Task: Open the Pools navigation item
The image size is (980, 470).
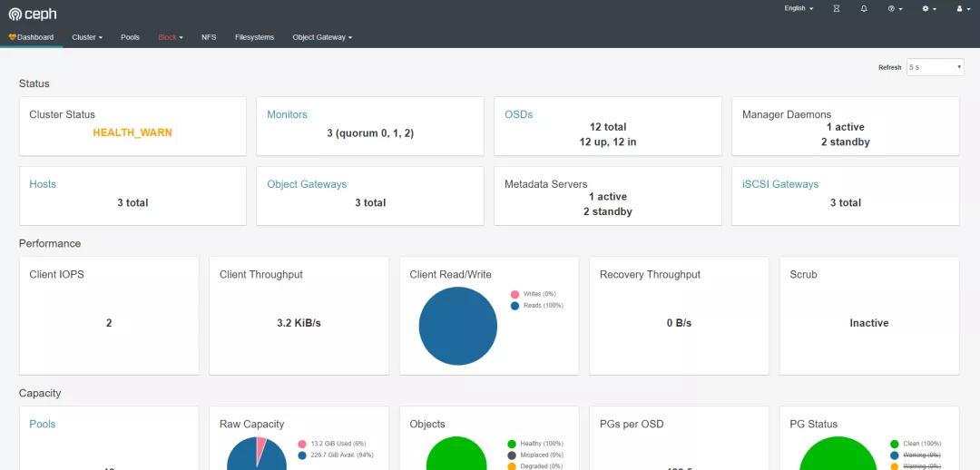Action: [130, 37]
